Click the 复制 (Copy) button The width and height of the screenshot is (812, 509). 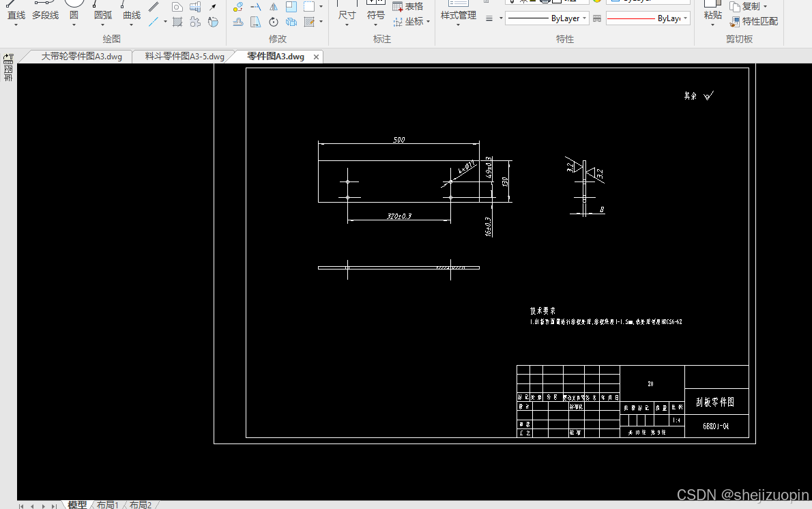point(744,7)
